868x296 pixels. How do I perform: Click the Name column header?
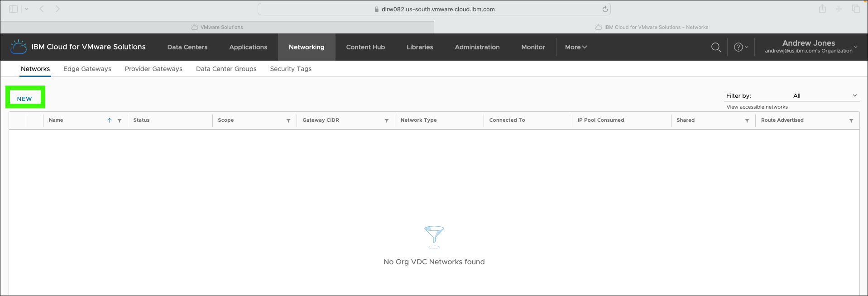56,120
